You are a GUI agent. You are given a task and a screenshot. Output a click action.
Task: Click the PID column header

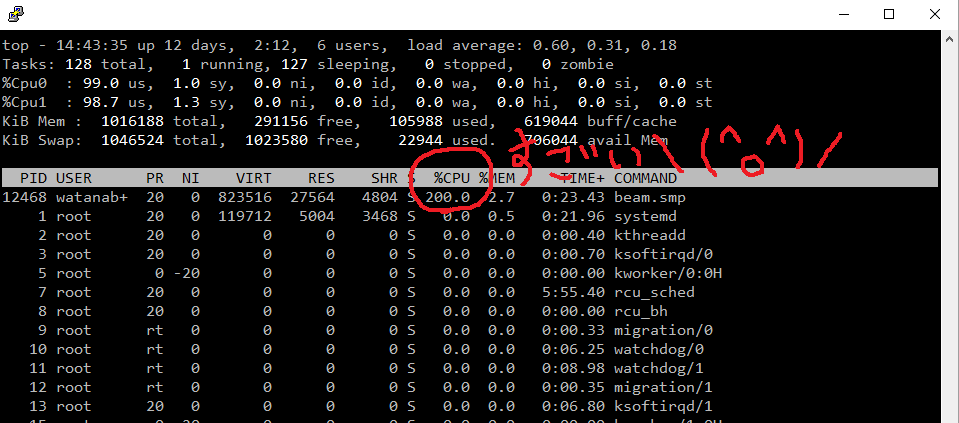pos(34,178)
